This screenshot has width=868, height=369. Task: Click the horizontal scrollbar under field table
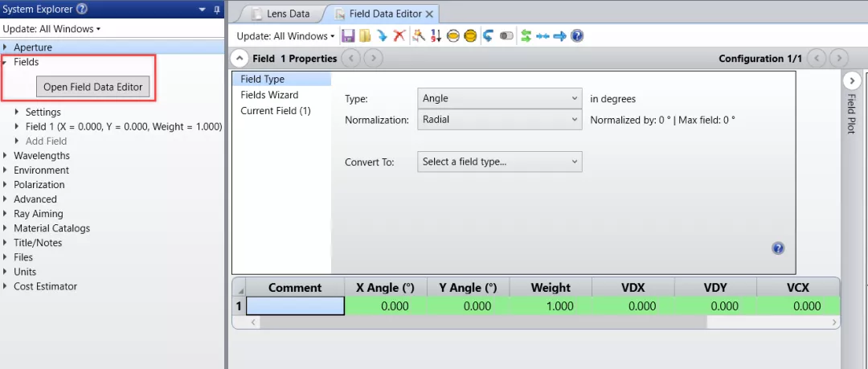tap(482, 322)
